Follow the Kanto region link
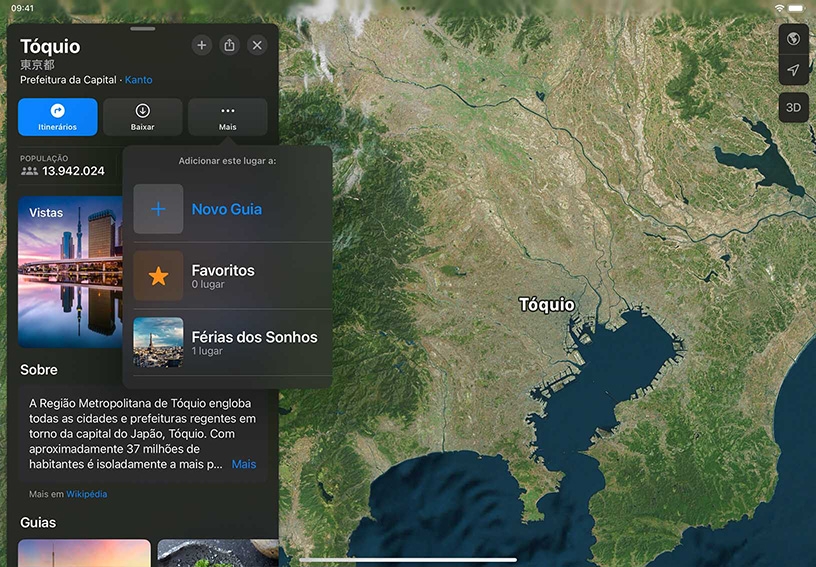Viewport: 816px width, 567px height. [138, 80]
